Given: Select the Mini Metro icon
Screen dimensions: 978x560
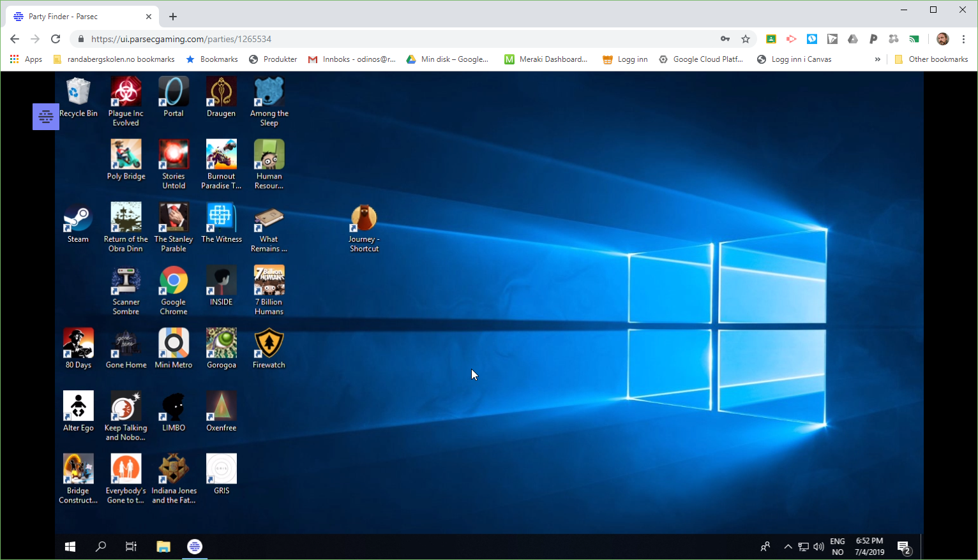Looking at the screenshot, I should pyautogui.click(x=174, y=349).
